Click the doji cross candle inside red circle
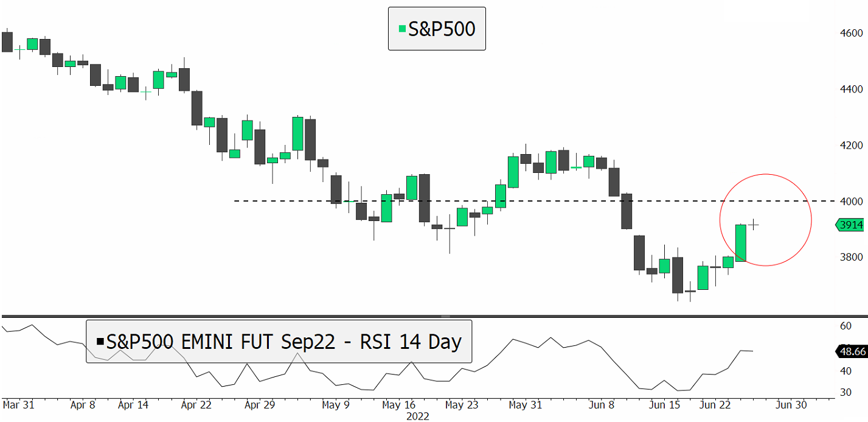868x422 pixels. 754,225
